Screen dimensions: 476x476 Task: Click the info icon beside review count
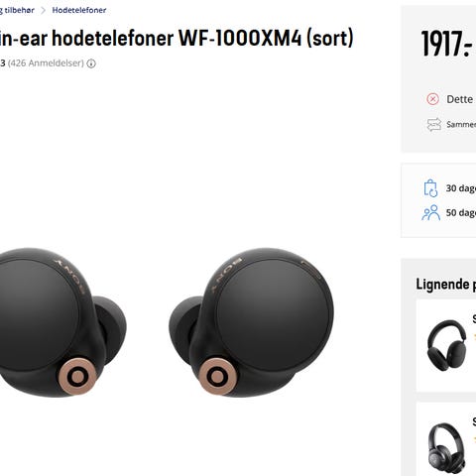(91, 63)
